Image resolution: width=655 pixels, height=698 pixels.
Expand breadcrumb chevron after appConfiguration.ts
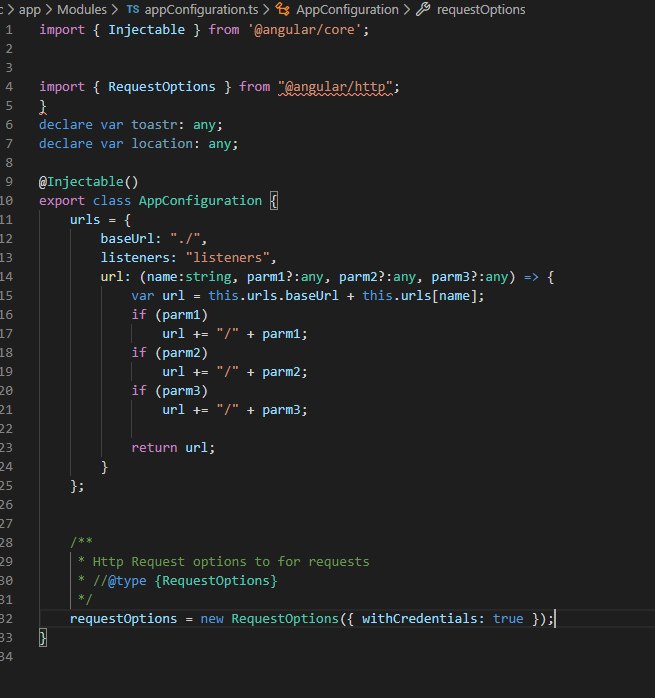266,9
